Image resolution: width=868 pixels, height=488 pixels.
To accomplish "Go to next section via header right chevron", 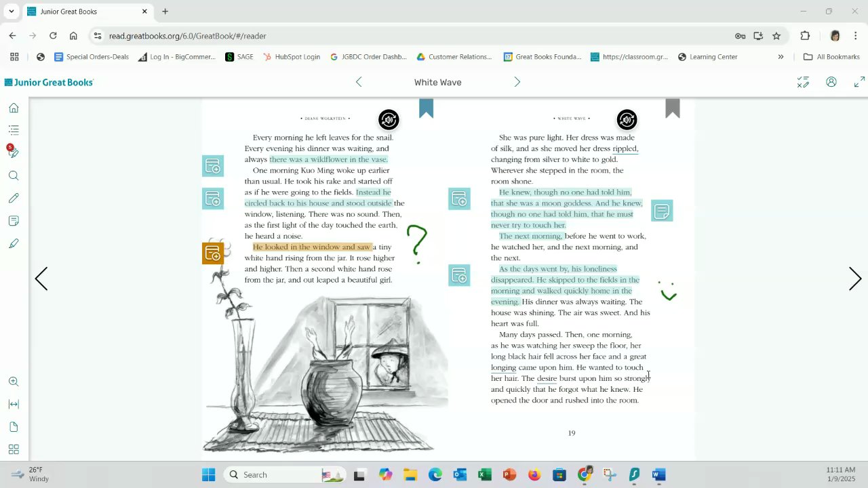I will (x=517, y=82).
